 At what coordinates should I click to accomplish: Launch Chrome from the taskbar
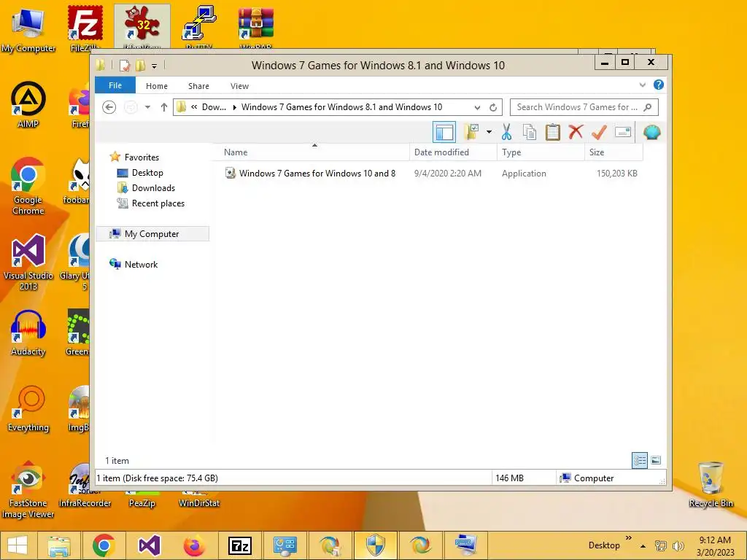tap(104, 545)
